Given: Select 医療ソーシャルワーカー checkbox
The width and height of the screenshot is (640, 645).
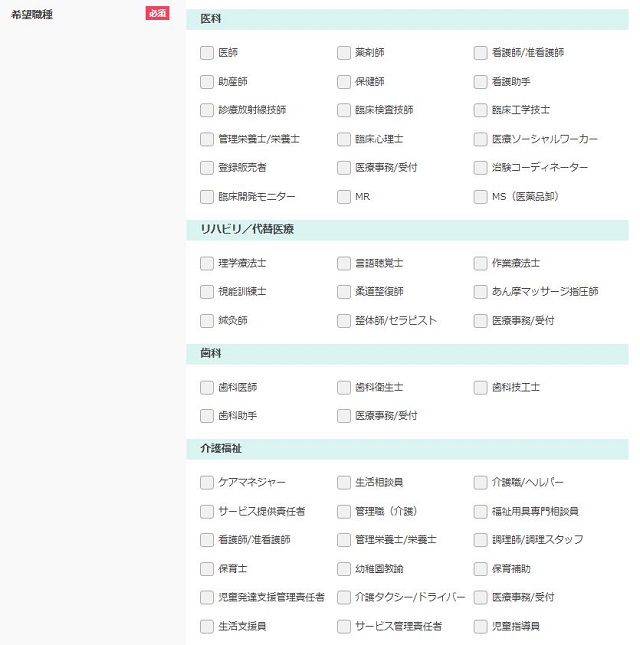Looking at the screenshot, I should pos(480,139).
